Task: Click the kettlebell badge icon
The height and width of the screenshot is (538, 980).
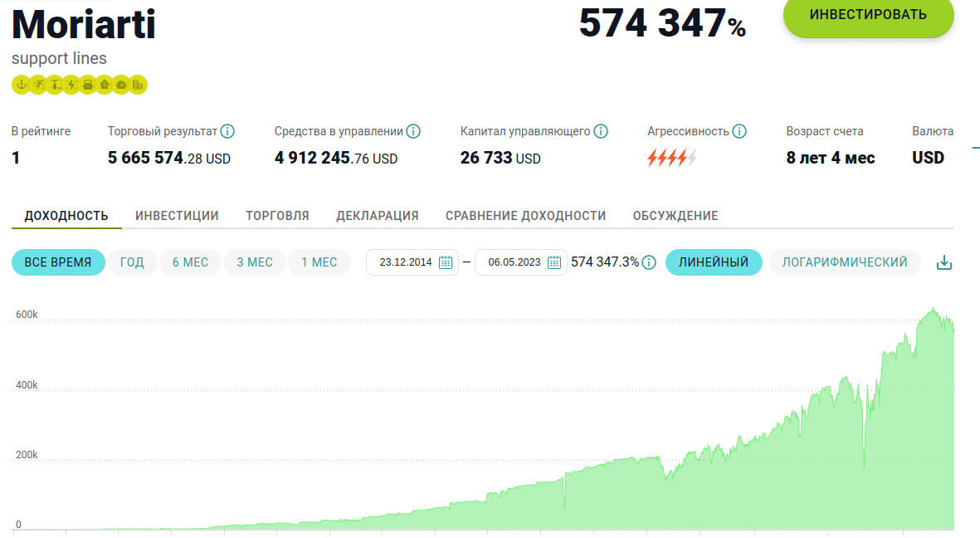Action: pos(88,84)
